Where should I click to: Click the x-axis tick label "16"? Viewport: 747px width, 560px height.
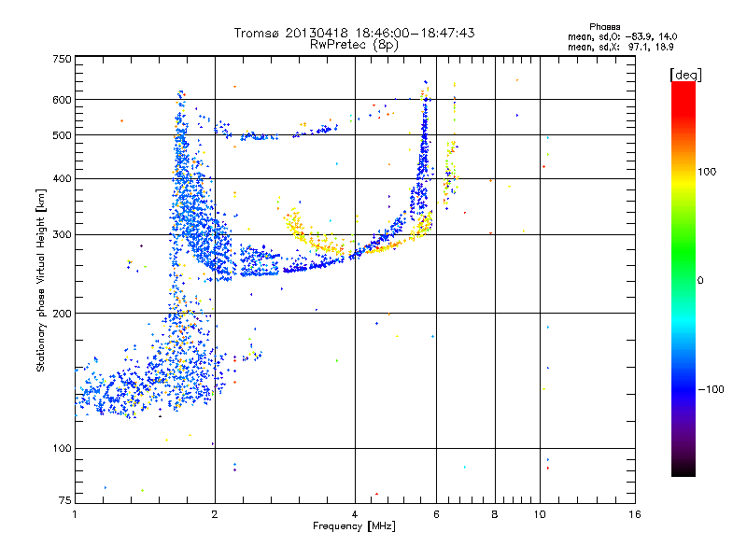click(635, 514)
